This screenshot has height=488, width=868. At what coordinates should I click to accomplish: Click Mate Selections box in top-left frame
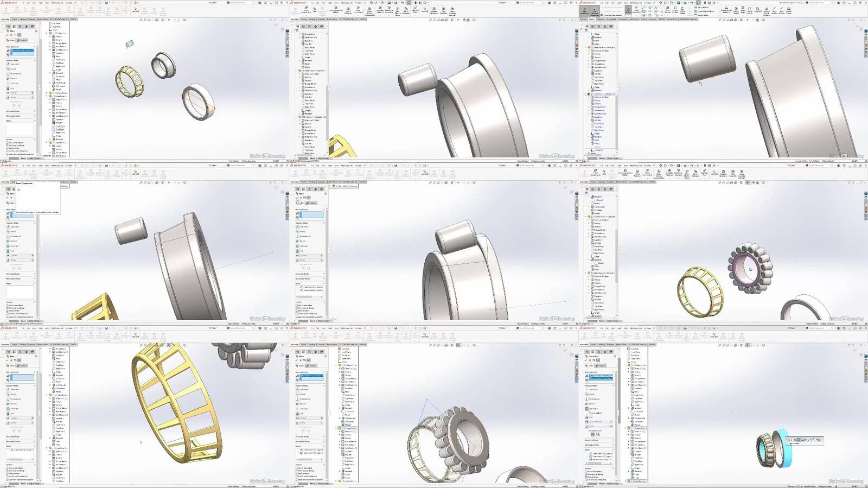coord(22,52)
